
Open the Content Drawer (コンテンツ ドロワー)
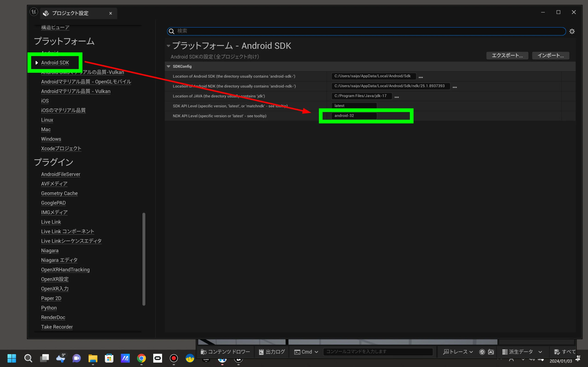pos(225,352)
